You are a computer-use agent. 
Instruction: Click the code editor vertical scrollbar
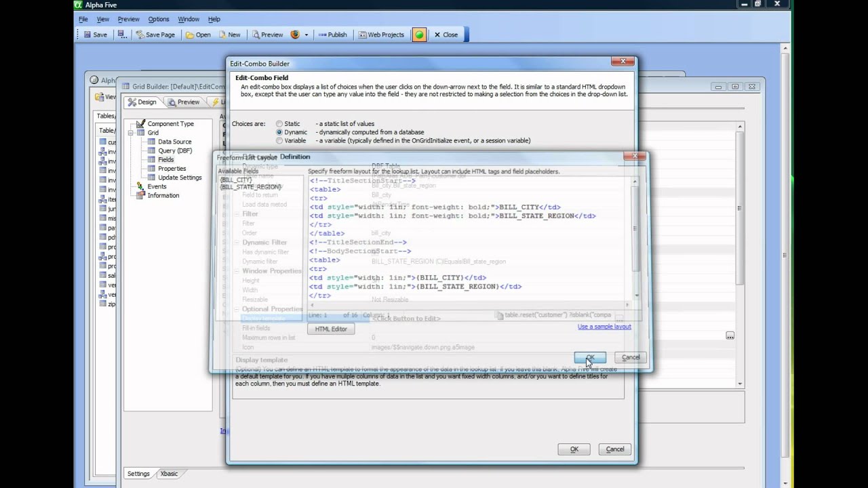tap(636, 237)
